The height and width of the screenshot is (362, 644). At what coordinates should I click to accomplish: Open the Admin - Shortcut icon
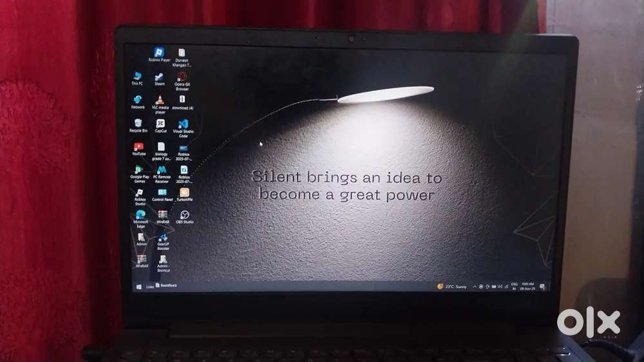(163, 264)
